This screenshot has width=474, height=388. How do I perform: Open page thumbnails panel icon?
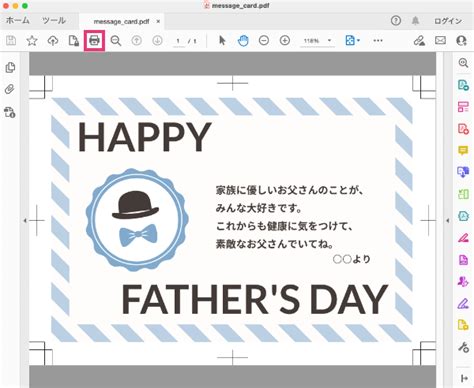[x=10, y=68]
